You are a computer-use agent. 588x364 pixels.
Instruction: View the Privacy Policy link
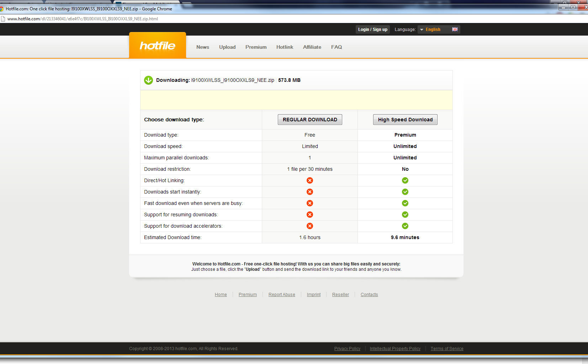[x=347, y=349]
